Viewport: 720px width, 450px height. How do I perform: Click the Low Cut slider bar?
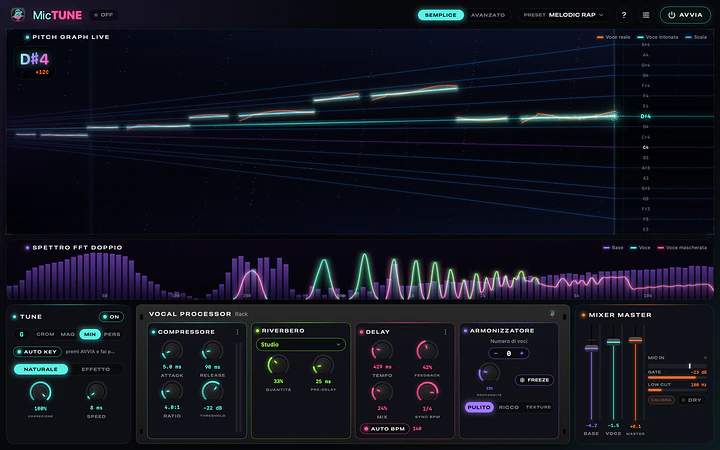677,390
